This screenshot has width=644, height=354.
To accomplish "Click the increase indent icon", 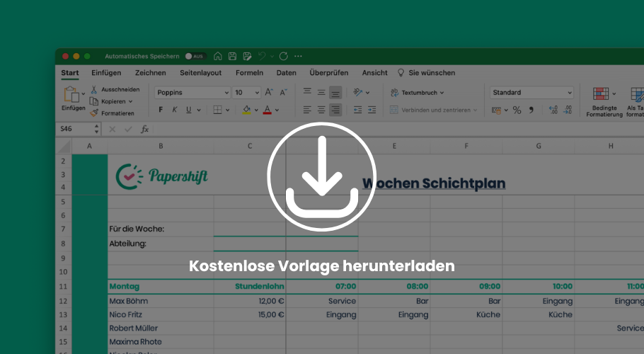I will point(372,110).
